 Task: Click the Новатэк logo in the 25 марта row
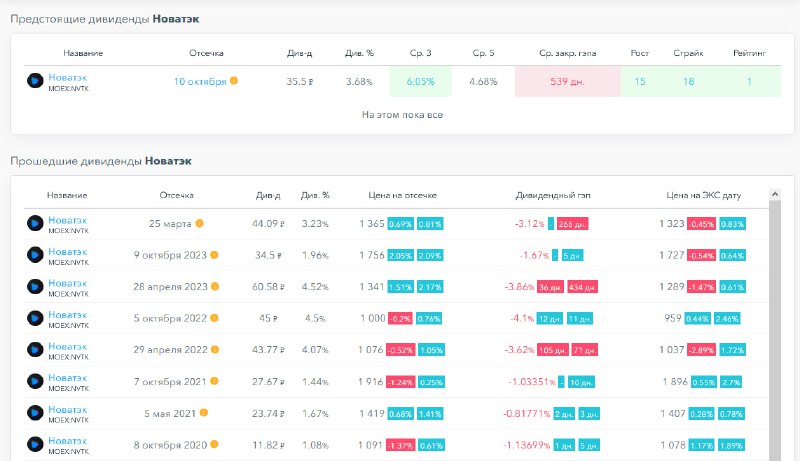(35, 223)
